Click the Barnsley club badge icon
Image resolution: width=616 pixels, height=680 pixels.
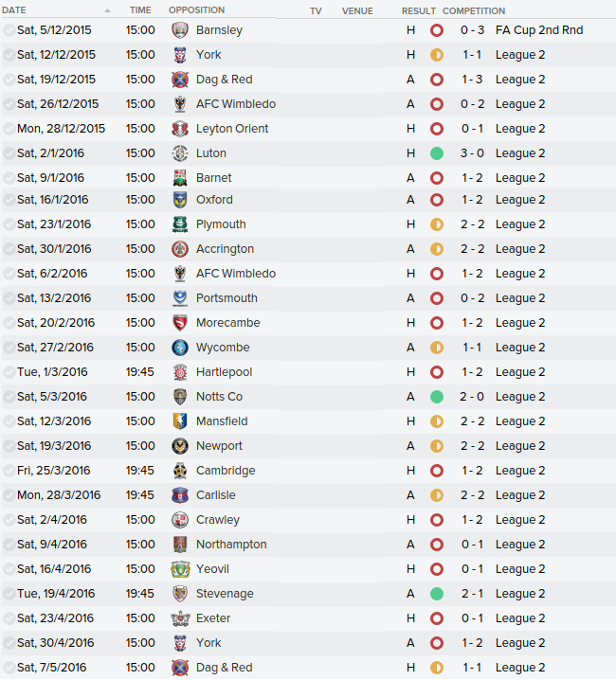coord(180,30)
